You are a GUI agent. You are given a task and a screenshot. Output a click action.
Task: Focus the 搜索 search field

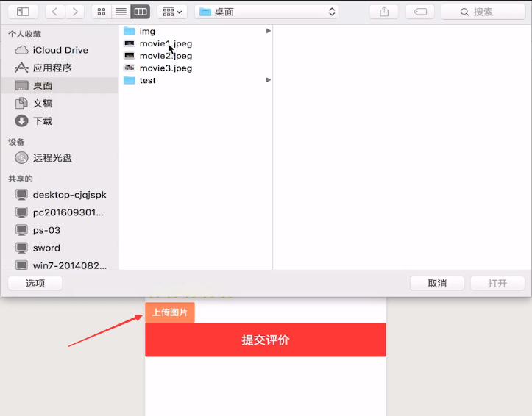(483, 12)
